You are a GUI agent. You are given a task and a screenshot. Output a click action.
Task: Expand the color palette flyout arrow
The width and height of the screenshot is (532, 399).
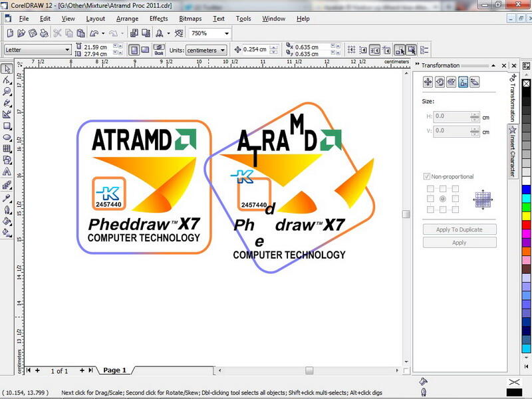click(x=526, y=367)
